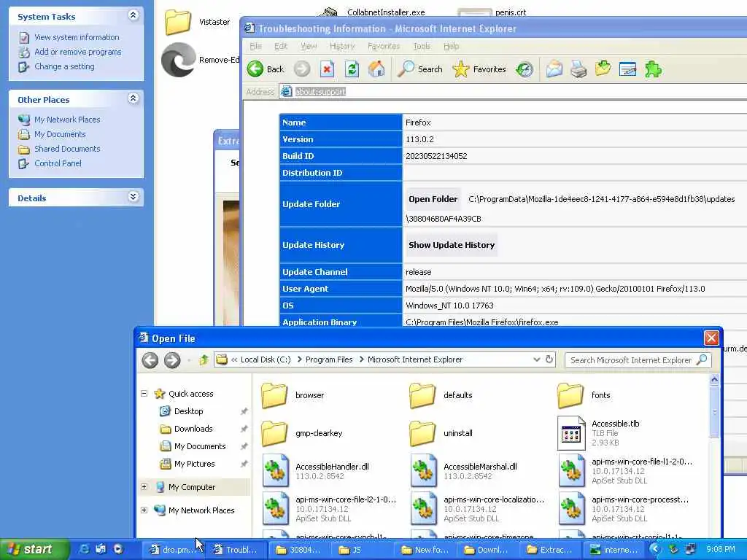The width and height of the screenshot is (747, 560).
Task: Click the Windows start button
Action: [x=34, y=549]
